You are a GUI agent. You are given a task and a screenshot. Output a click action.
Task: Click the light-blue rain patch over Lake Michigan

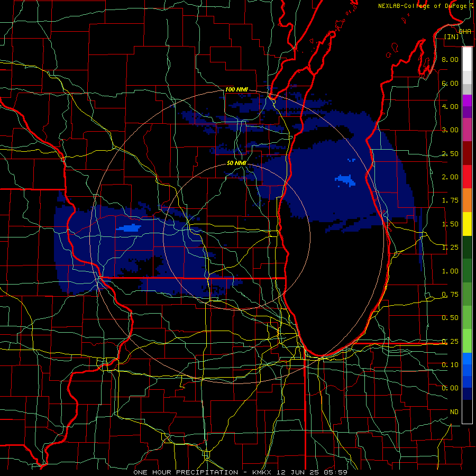[345, 180]
